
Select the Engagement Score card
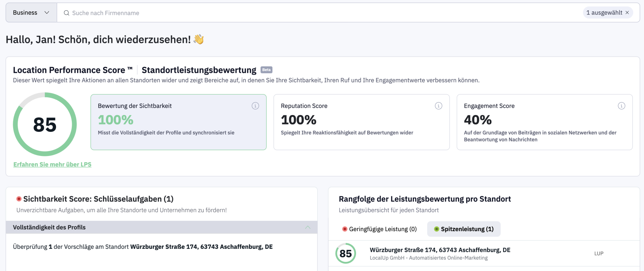tap(544, 122)
